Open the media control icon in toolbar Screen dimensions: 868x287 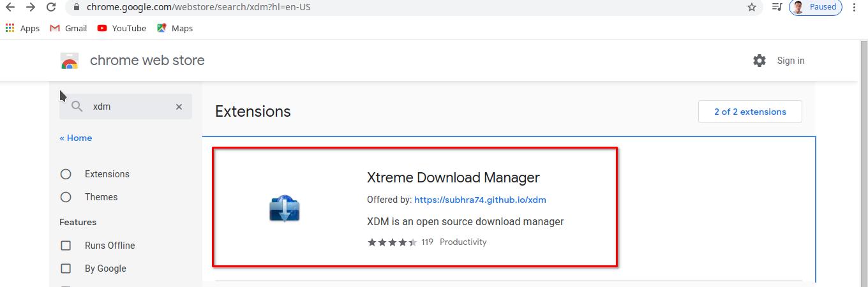coord(777,7)
